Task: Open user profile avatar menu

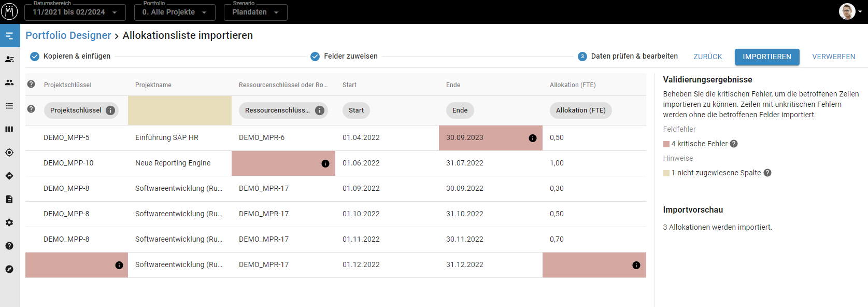Action: 847,11
